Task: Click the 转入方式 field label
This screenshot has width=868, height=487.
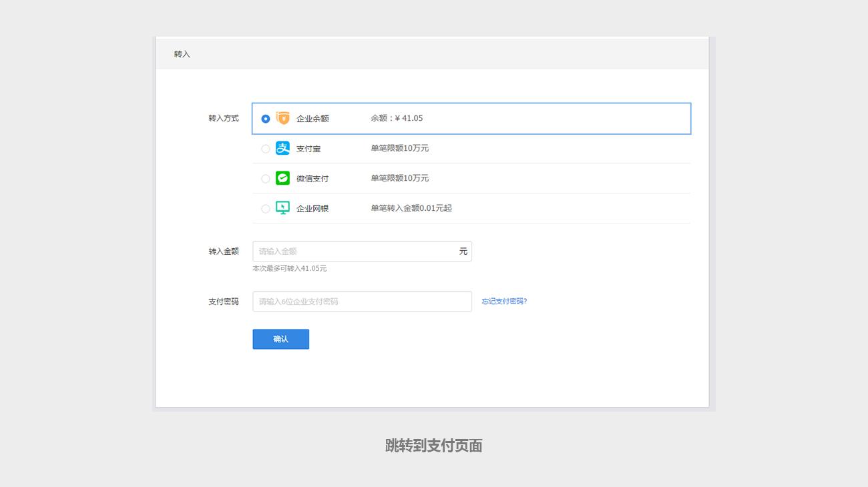Action: point(224,118)
